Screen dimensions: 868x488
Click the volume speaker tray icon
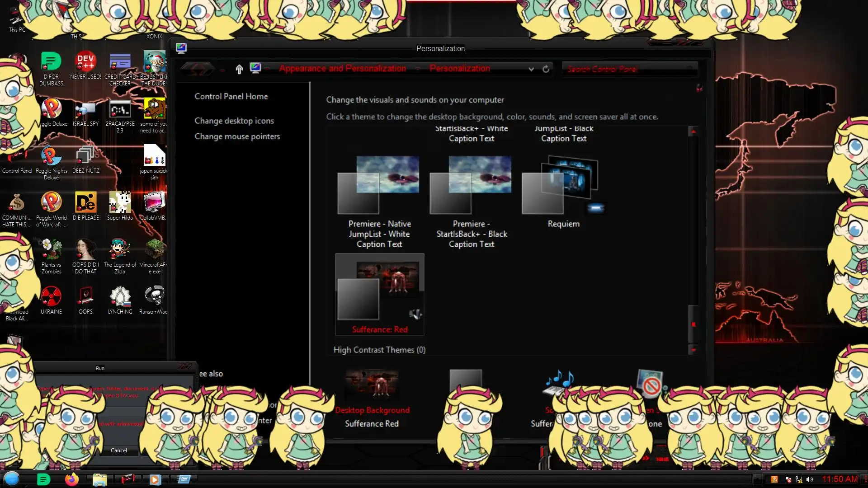click(x=809, y=479)
